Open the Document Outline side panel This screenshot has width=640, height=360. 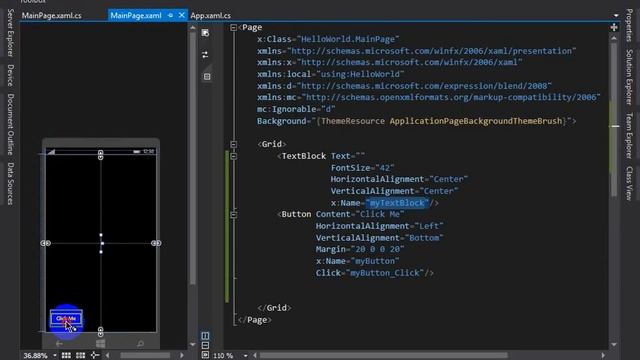(x=11, y=124)
